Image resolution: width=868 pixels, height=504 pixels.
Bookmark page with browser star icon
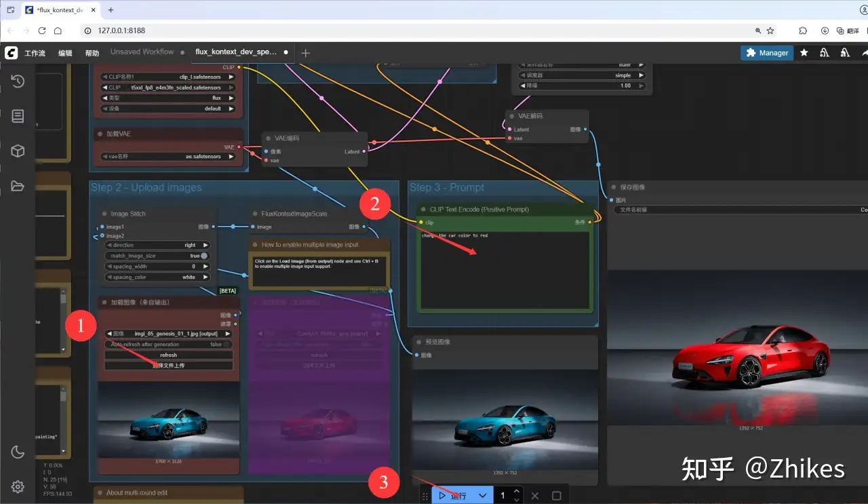point(770,31)
